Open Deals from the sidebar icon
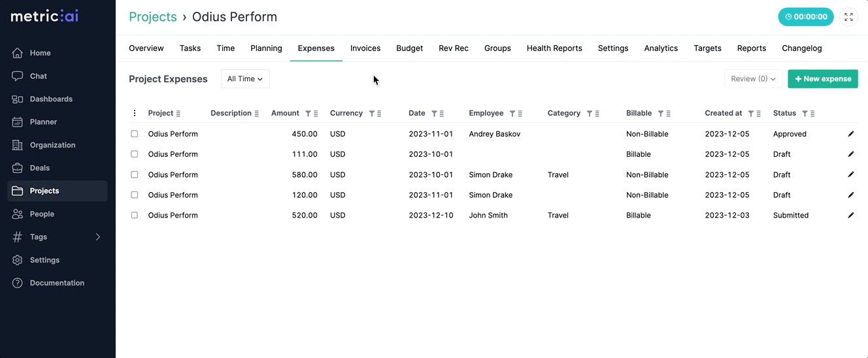The height and width of the screenshot is (358, 868). [18, 168]
